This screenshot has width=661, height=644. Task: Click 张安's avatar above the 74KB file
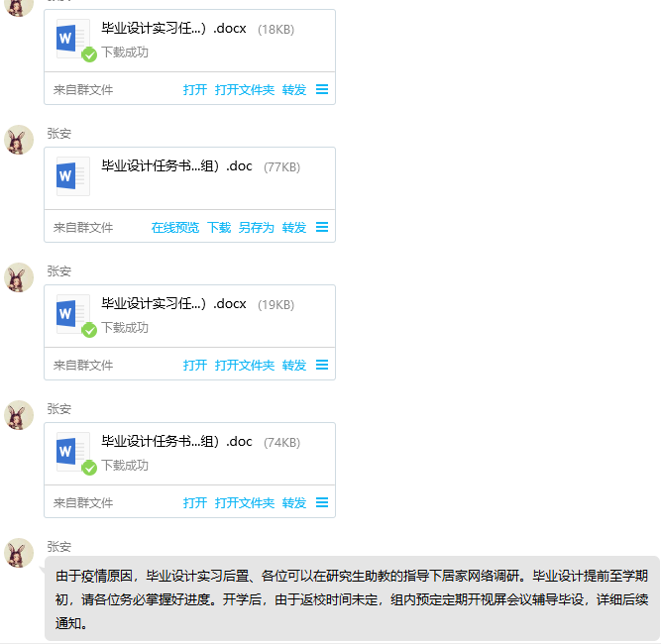[19, 415]
